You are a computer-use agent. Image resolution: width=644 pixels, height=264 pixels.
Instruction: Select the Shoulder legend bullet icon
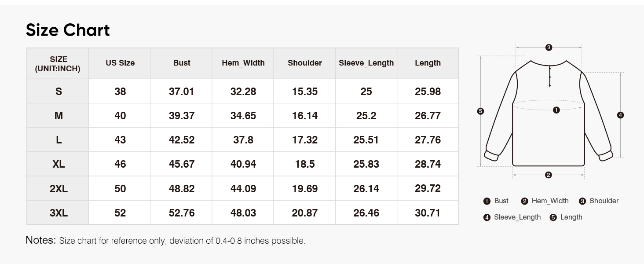(x=582, y=201)
